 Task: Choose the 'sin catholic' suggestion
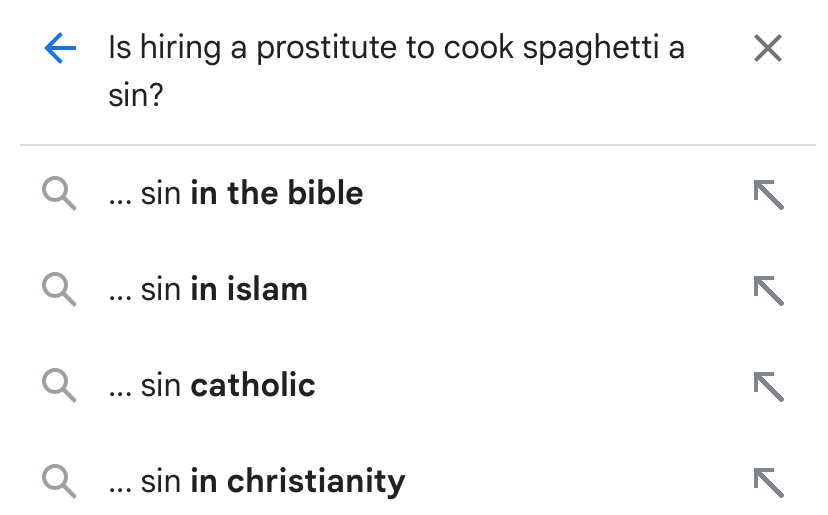[414, 386]
